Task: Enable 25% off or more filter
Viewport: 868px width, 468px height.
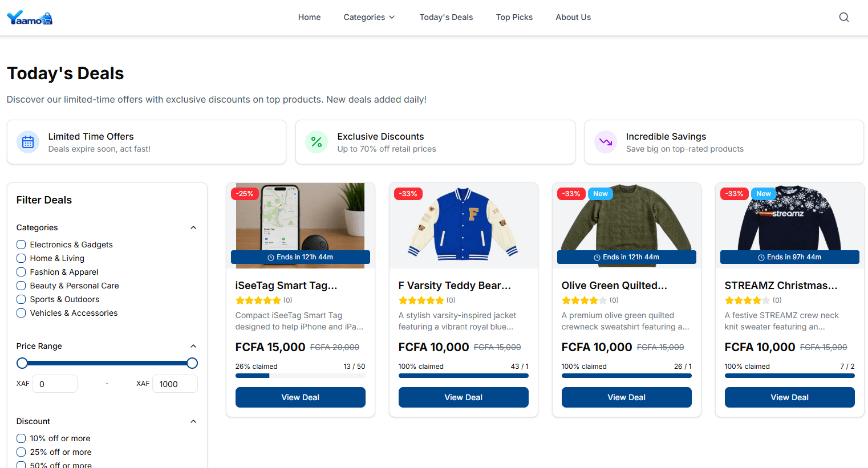Action: [x=21, y=452]
